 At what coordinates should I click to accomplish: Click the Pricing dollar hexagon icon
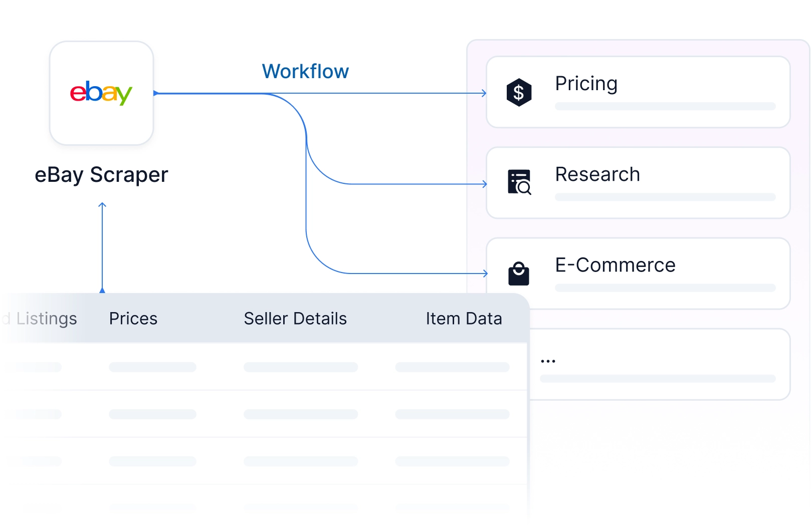tap(519, 92)
